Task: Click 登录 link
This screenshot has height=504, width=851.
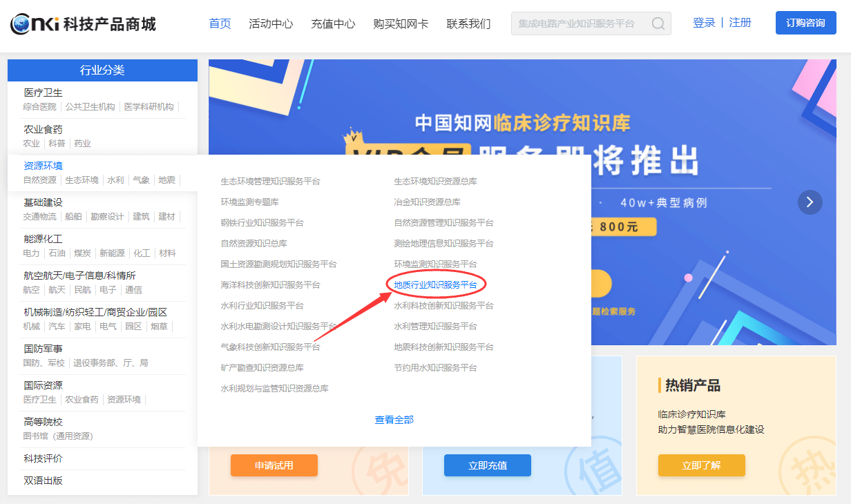Action: coord(704,23)
